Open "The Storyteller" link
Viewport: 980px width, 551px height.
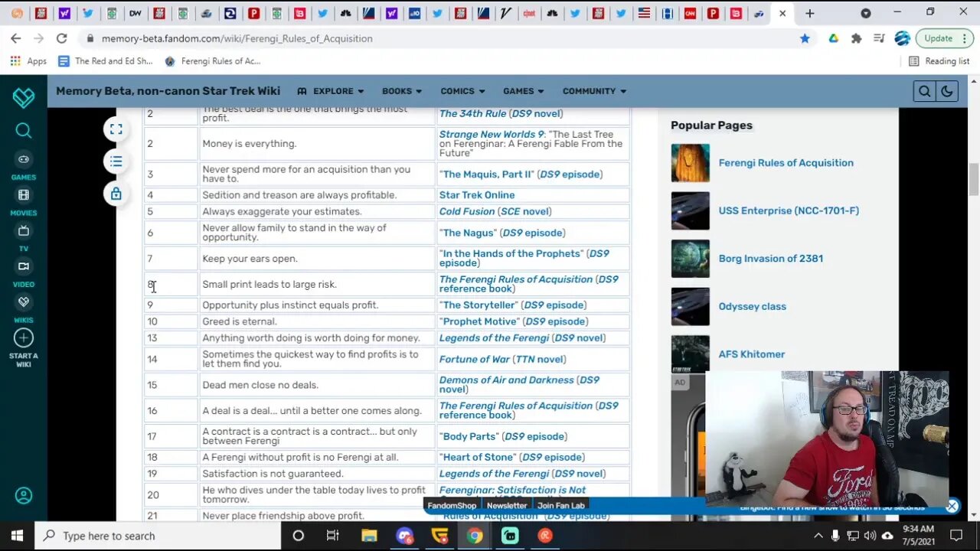(479, 305)
